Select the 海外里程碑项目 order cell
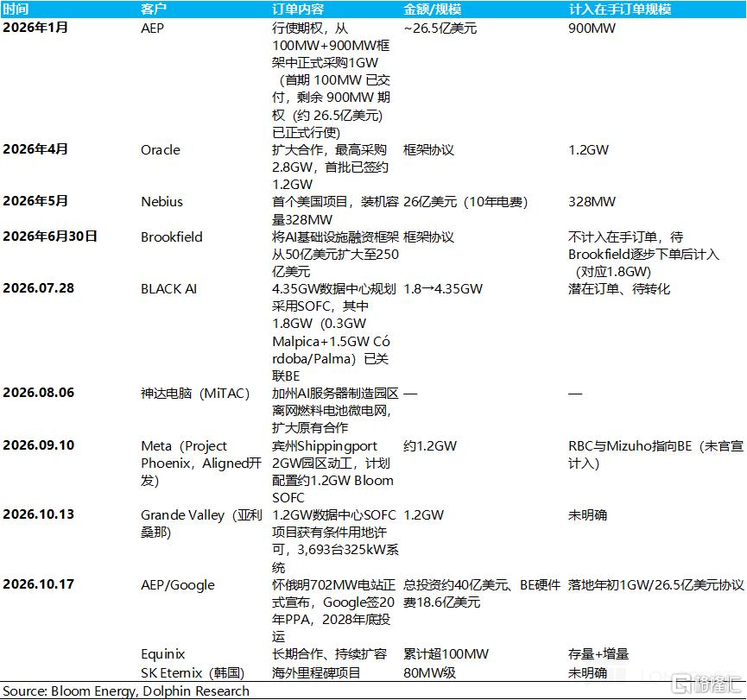 pyautogui.click(x=316, y=673)
